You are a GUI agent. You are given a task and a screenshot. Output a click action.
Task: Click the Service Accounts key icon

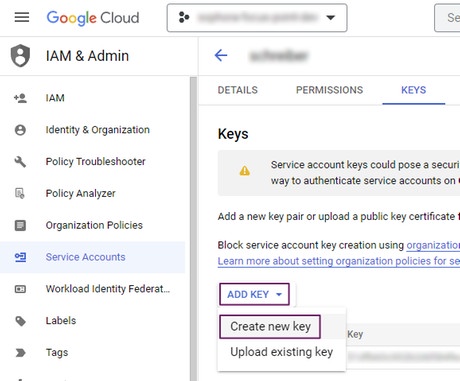pyautogui.click(x=20, y=257)
